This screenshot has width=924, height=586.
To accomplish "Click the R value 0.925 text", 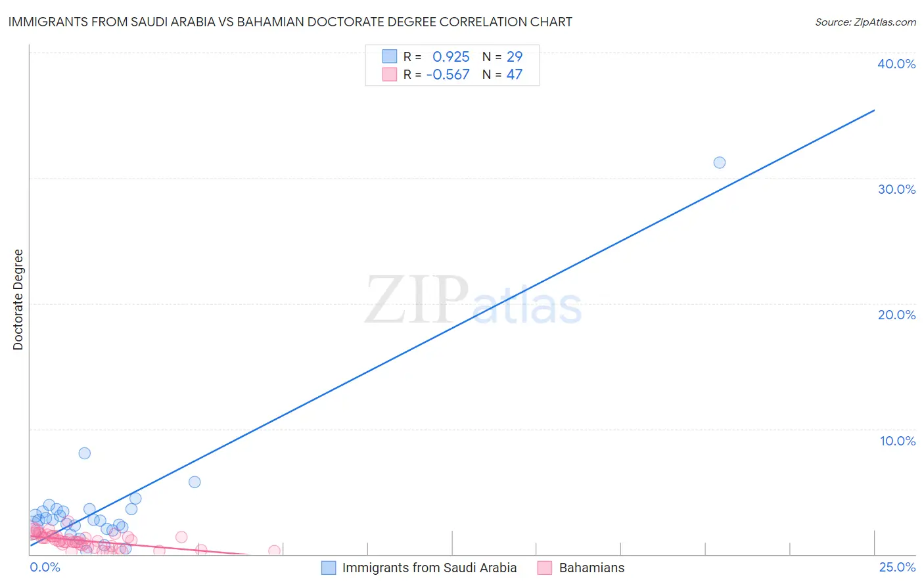I will tap(451, 56).
